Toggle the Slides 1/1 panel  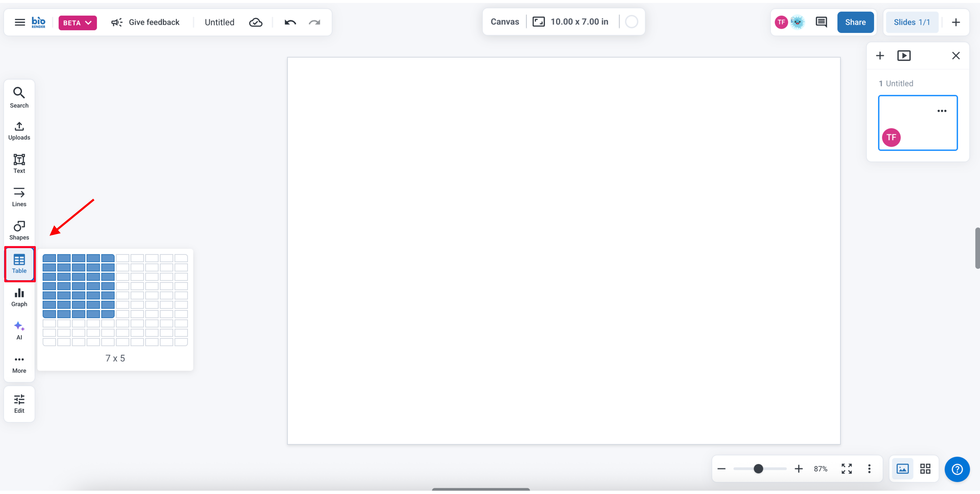point(912,22)
